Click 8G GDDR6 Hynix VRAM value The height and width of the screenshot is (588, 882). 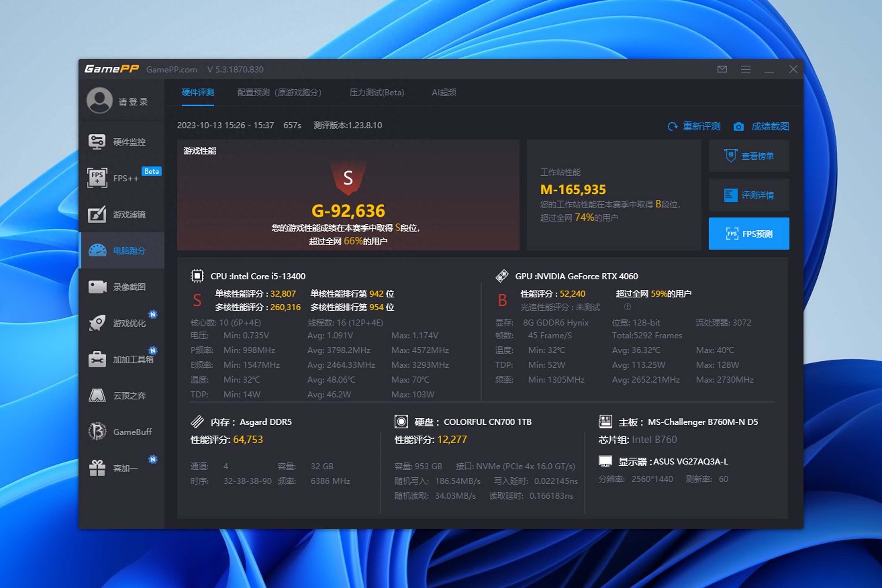(x=555, y=322)
